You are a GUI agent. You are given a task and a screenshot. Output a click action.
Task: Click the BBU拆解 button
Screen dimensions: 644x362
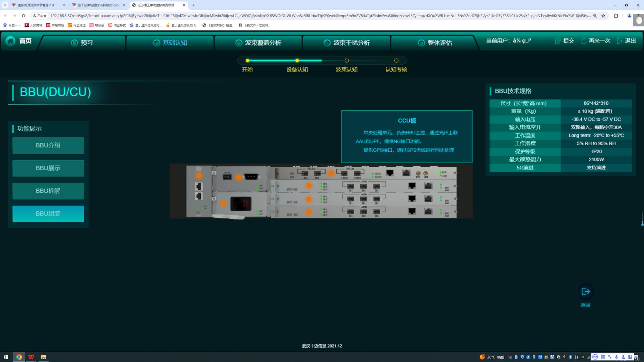pyautogui.click(x=48, y=191)
